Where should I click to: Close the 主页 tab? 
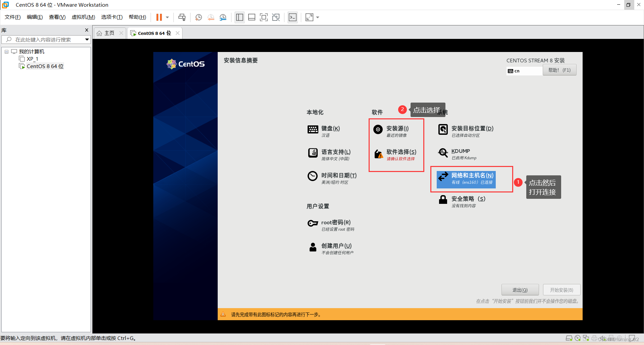(x=121, y=33)
